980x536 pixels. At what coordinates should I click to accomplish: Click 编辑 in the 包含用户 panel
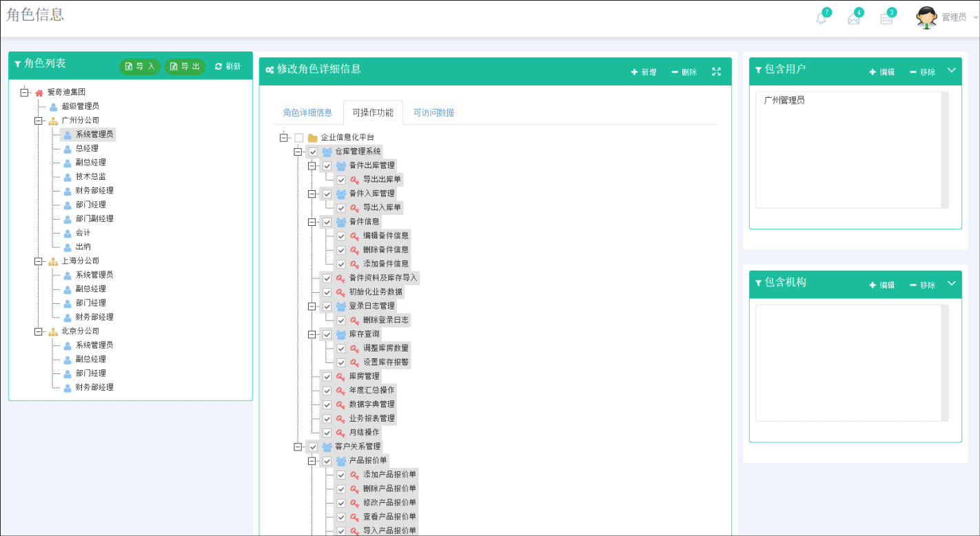881,72
